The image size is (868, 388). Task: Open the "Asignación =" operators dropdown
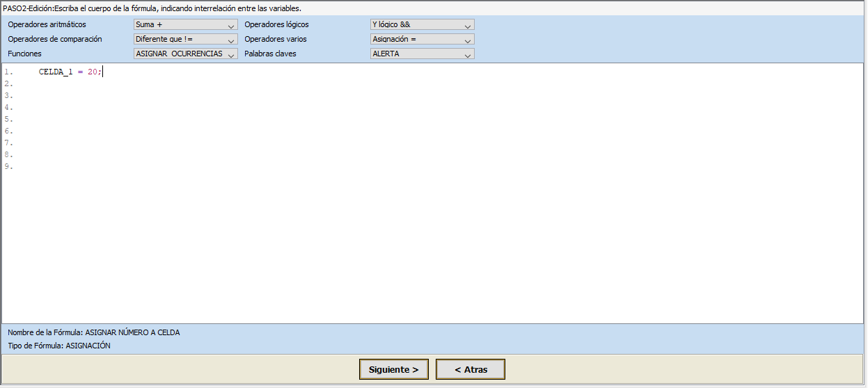pyautogui.click(x=422, y=40)
